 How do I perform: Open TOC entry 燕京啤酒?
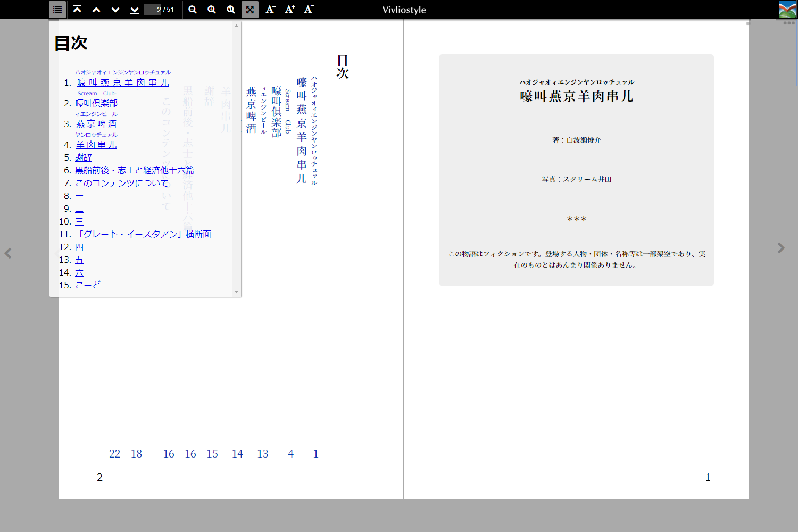(96, 124)
